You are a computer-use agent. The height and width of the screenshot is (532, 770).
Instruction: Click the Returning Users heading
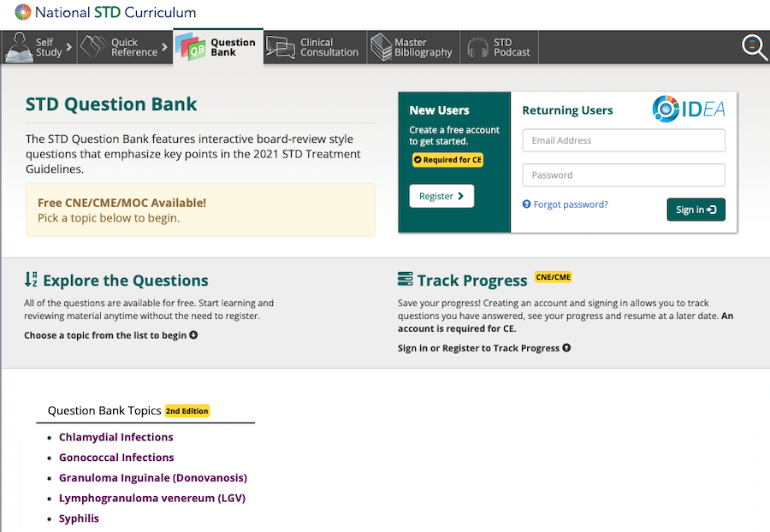pyautogui.click(x=567, y=110)
